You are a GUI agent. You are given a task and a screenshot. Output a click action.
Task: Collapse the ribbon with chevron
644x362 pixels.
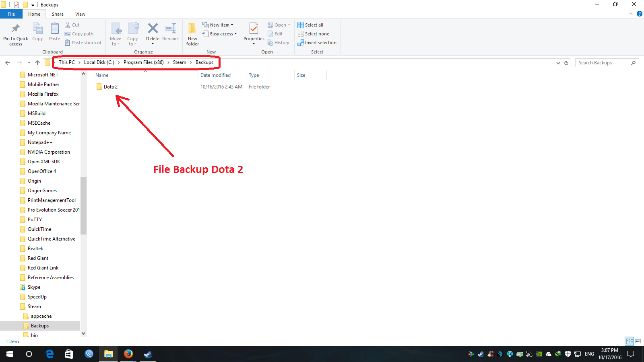(631, 14)
